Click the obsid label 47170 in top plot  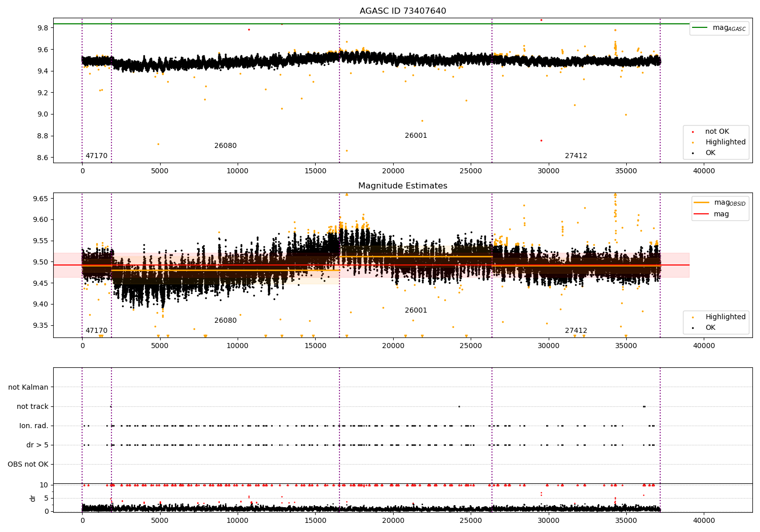click(x=96, y=156)
